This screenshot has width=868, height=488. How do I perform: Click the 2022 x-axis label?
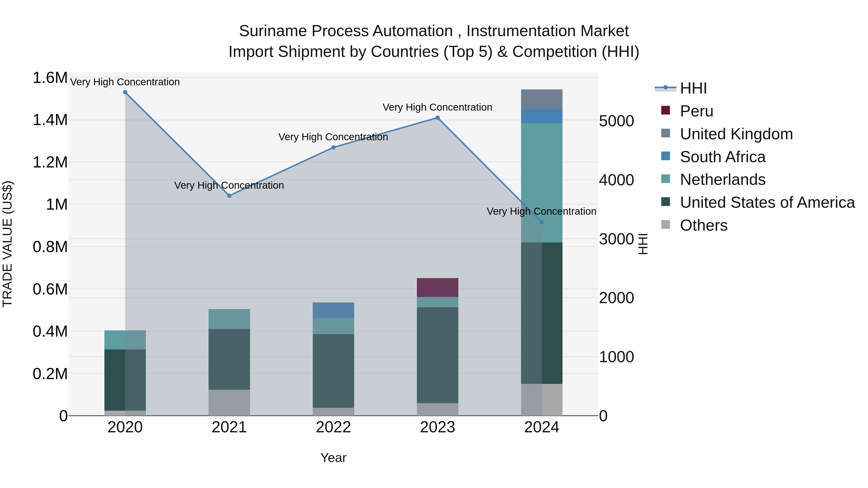pyautogui.click(x=333, y=427)
